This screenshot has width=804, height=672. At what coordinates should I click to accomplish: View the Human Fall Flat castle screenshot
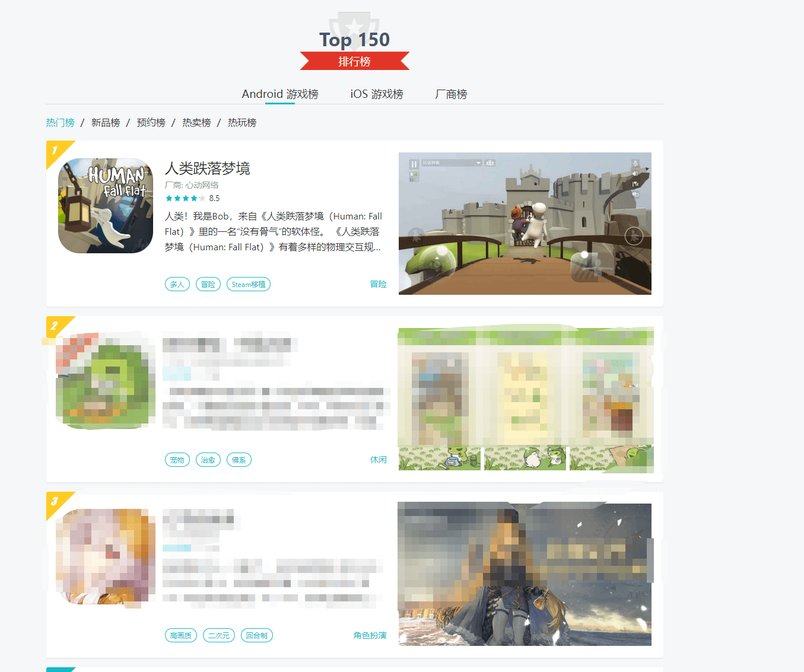pos(525,224)
